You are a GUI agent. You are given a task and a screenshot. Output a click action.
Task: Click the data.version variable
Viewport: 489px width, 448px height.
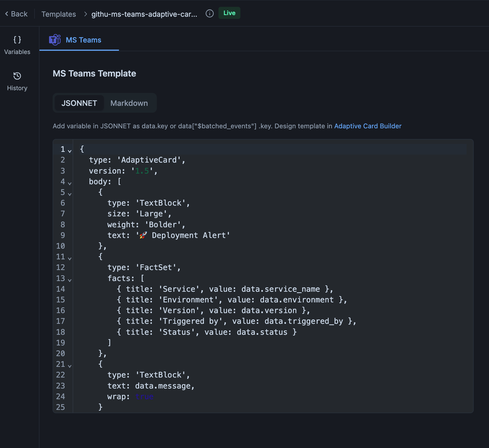(x=269, y=311)
